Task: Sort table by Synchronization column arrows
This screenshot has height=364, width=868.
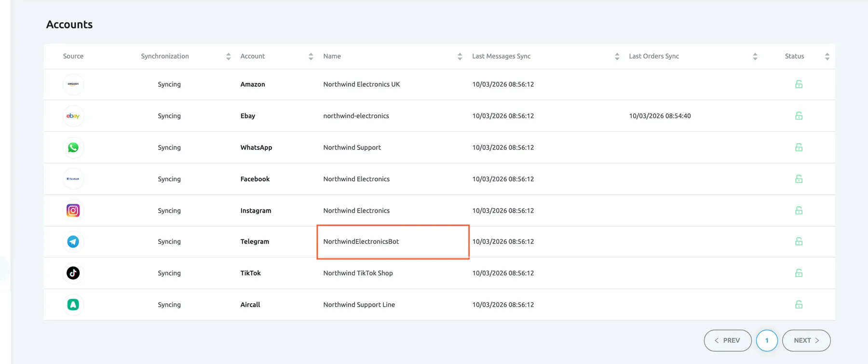Action: (229, 56)
